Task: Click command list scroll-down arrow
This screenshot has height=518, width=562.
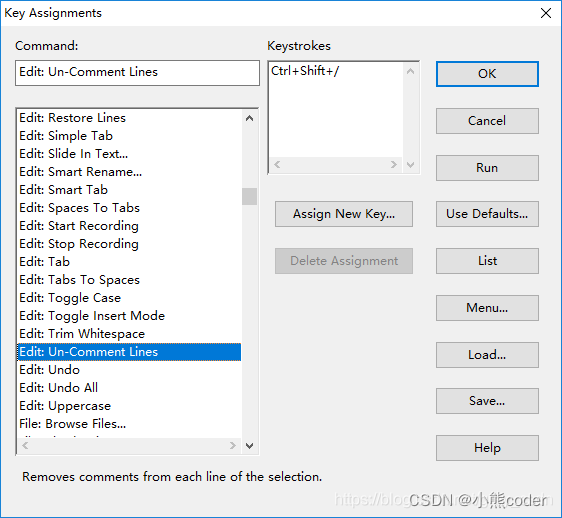Action: click(249, 446)
